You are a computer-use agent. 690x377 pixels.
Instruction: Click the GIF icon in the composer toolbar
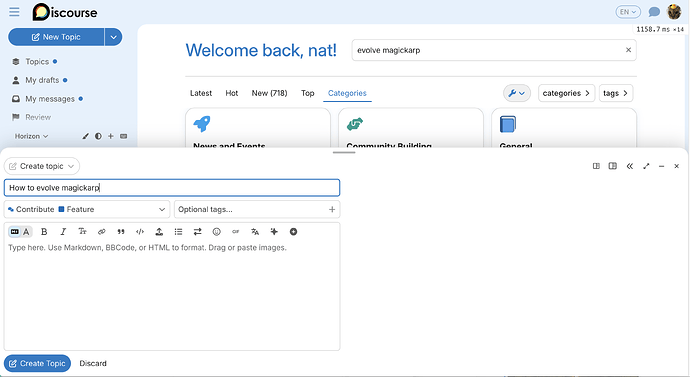coord(235,232)
